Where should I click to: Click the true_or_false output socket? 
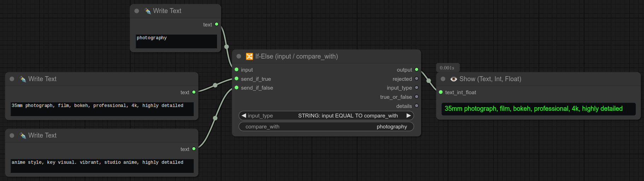coord(416,97)
